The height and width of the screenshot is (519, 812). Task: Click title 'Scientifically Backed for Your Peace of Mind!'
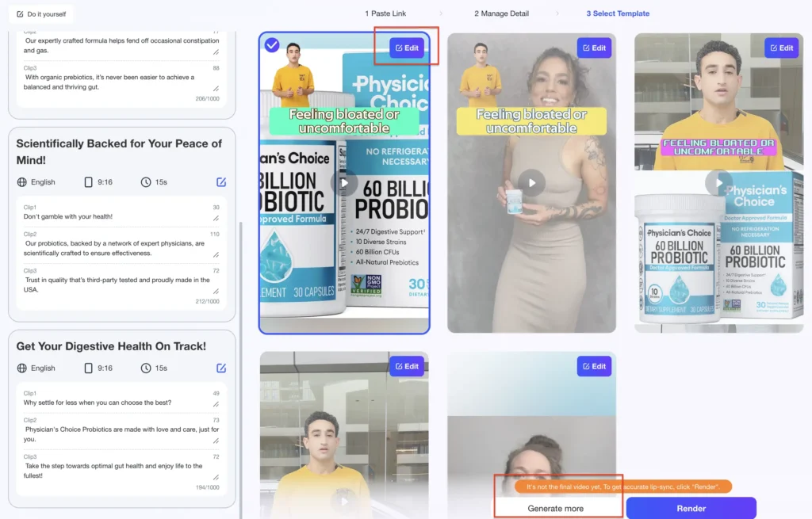[x=119, y=151]
